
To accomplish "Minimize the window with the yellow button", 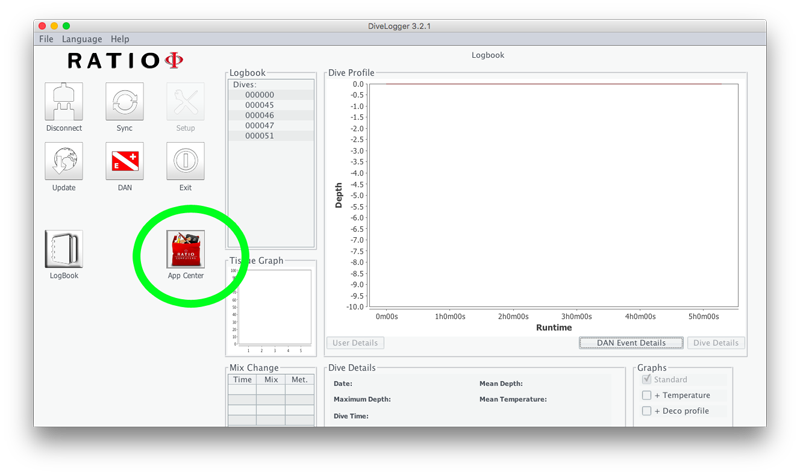I will click(x=54, y=26).
